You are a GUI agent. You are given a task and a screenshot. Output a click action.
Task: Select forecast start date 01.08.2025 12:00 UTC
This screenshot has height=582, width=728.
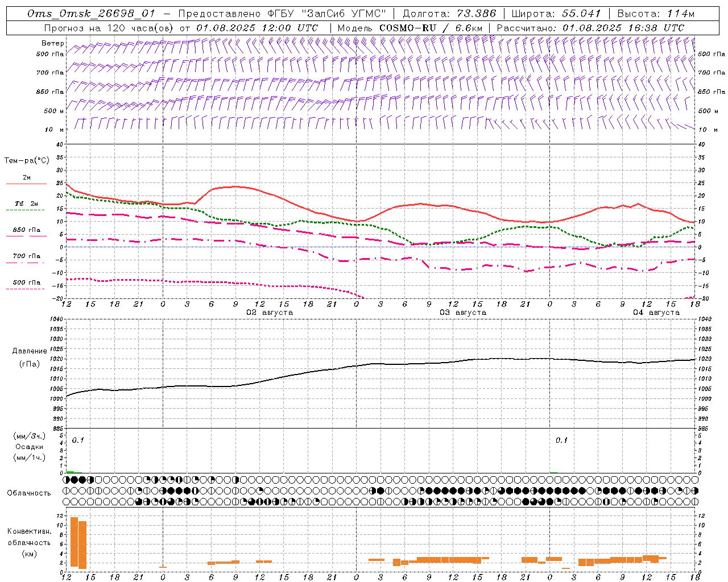(x=257, y=28)
